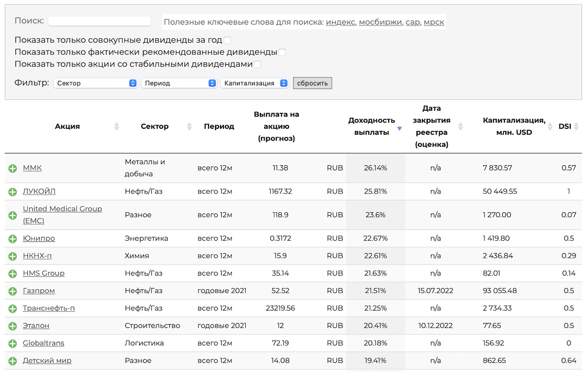588x372 pixels.
Task: Expand the ЛУКОЙЛ row green plus icon
Action: [x=13, y=192]
